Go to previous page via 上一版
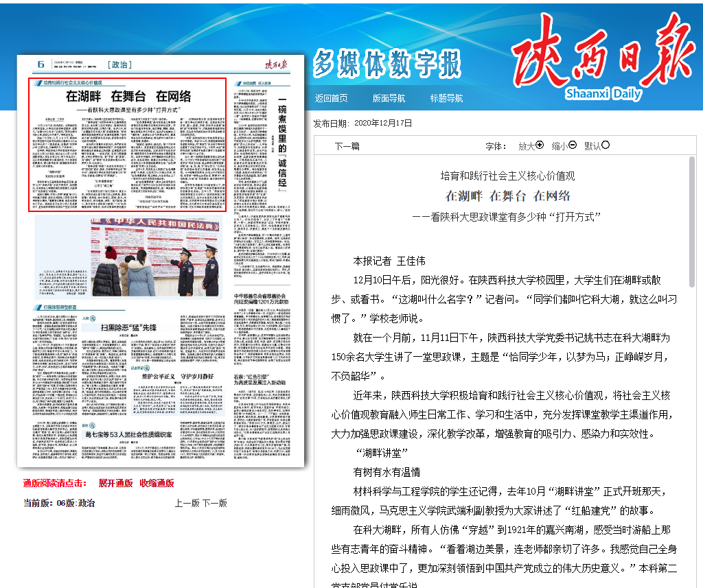The height and width of the screenshot is (588, 703). (x=186, y=503)
